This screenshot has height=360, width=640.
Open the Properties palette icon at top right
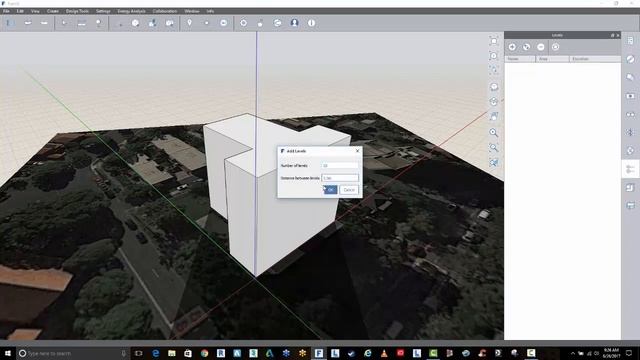coord(631,41)
